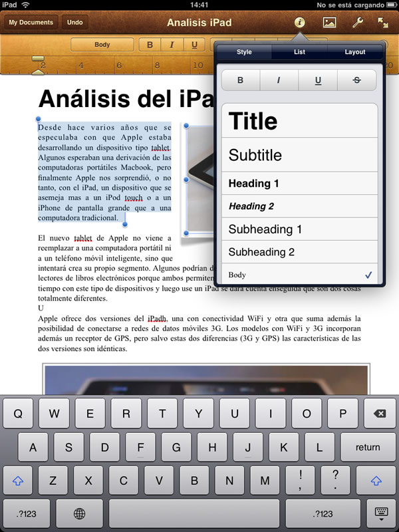This screenshot has height=532, width=399.
Task: Toggle Bold in the popover style row
Action: pyautogui.click(x=241, y=80)
